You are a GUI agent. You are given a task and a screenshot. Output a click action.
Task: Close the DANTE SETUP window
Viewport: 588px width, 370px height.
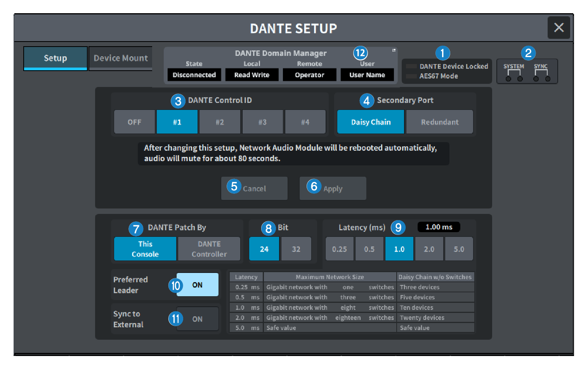coord(559,28)
